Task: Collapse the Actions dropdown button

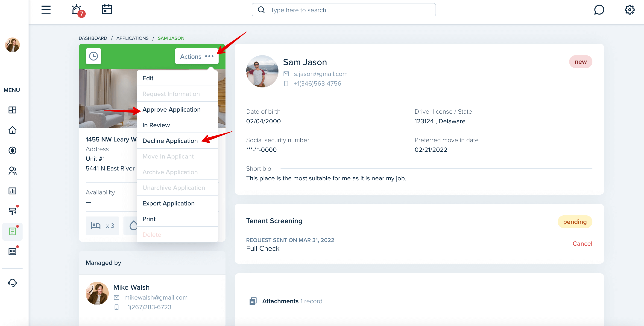Action: (196, 56)
